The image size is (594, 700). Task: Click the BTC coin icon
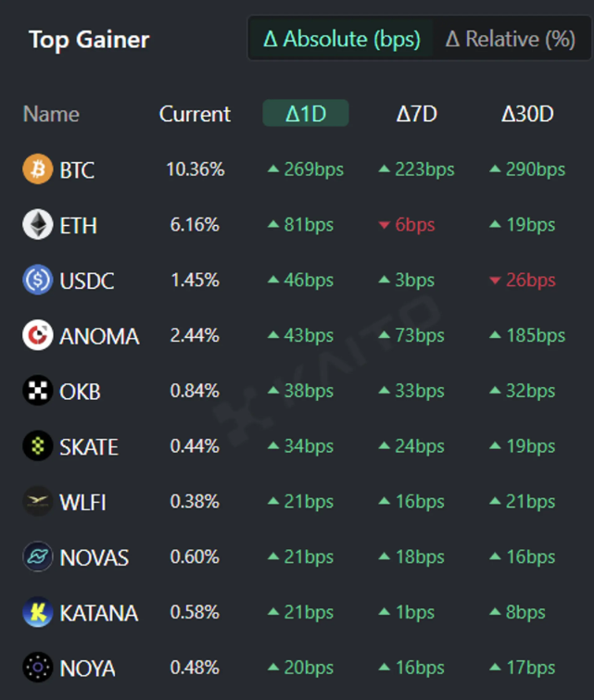[x=38, y=169]
